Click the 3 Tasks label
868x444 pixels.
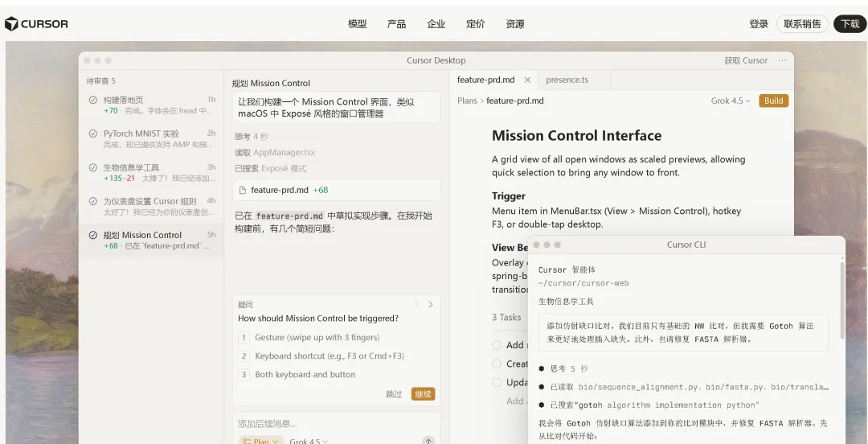[506, 317]
